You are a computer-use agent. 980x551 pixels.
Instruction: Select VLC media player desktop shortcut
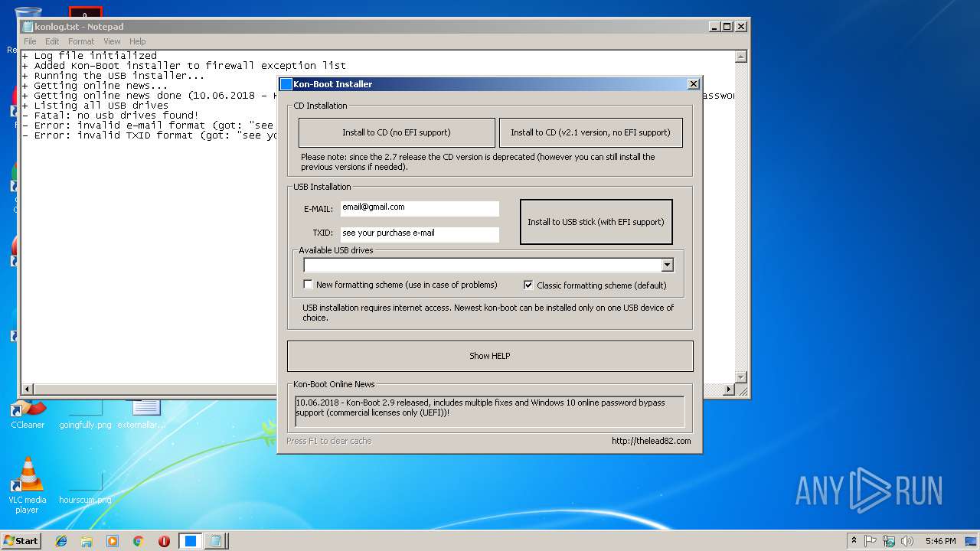click(27, 485)
